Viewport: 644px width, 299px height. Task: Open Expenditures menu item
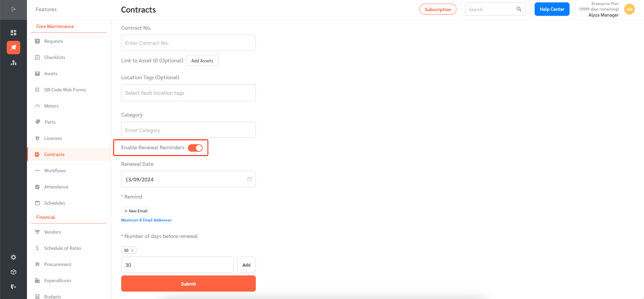click(x=58, y=280)
